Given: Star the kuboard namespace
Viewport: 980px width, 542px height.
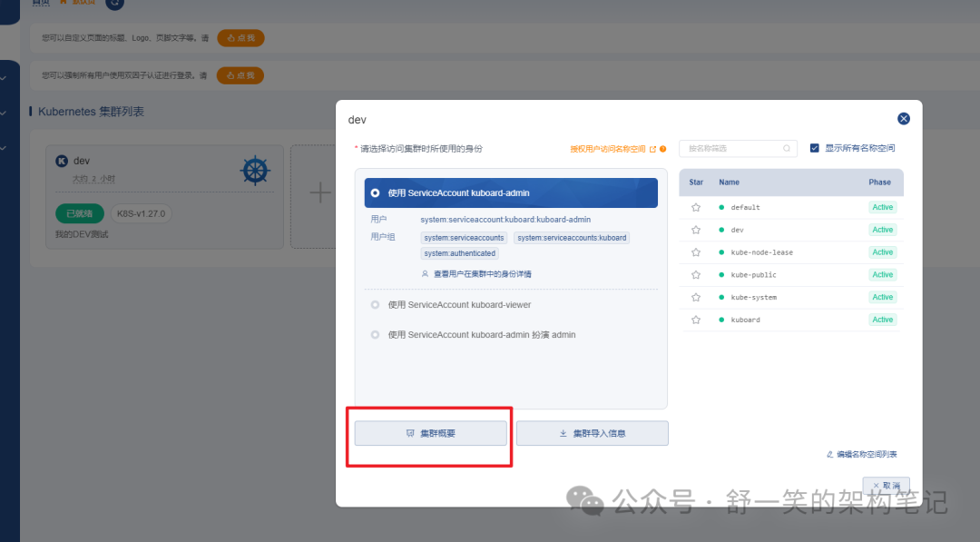Looking at the screenshot, I should [x=696, y=320].
